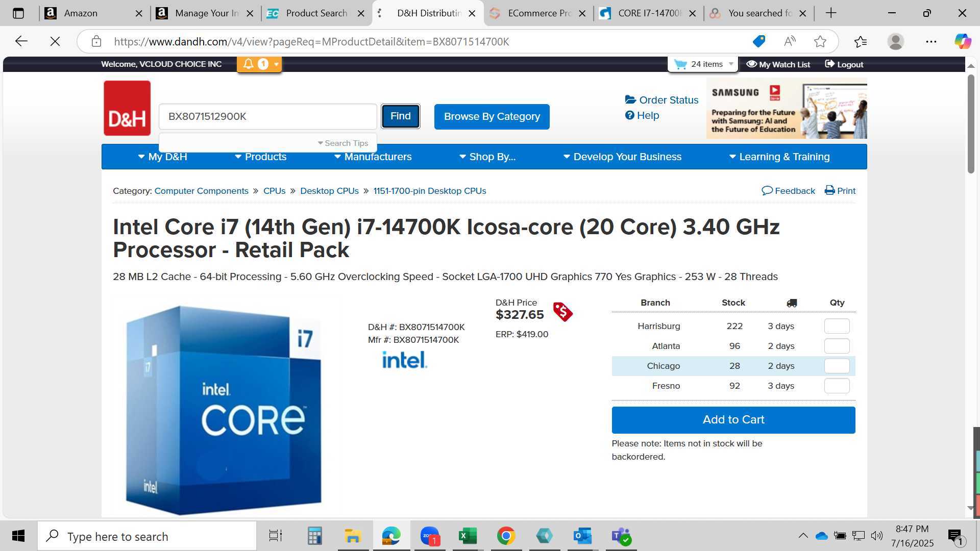The height and width of the screenshot is (551, 980).
Task: Click the page vertical scrollbar
Action: pos(971,124)
